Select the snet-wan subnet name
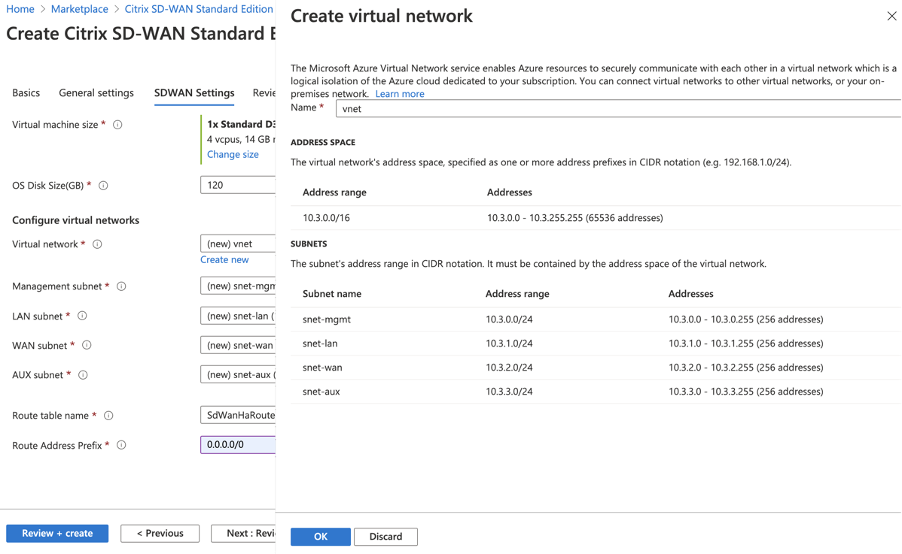The width and height of the screenshot is (902, 554). point(322,368)
